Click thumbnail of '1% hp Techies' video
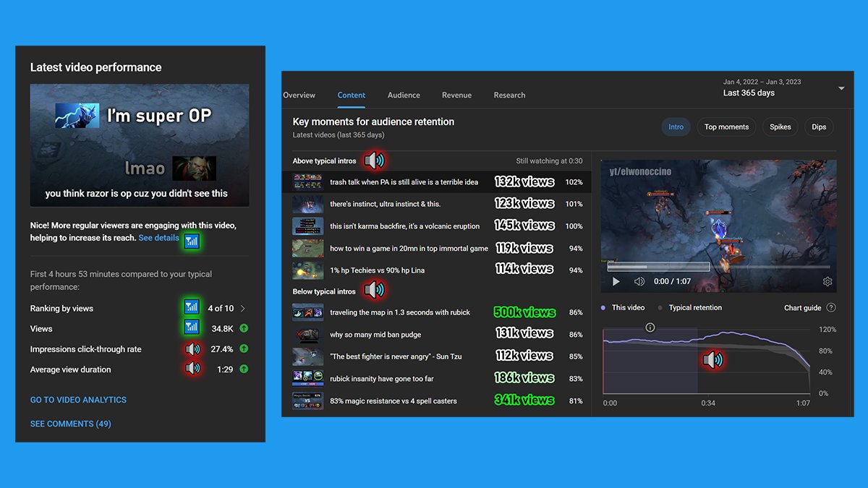868x488 pixels. point(307,270)
